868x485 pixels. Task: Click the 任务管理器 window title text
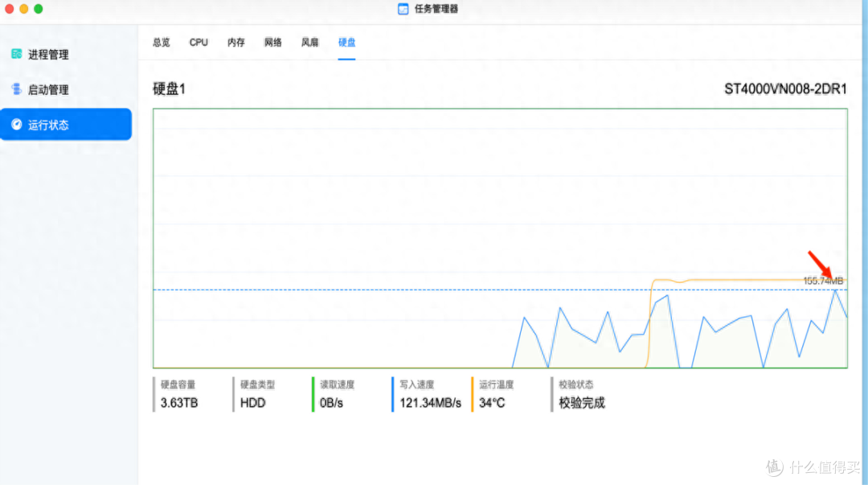(x=436, y=9)
